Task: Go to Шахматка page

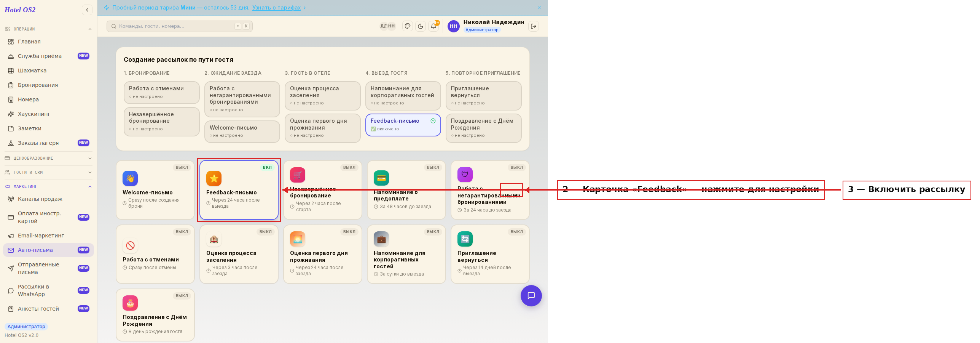Action: pyautogui.click(x=48, y=71)
